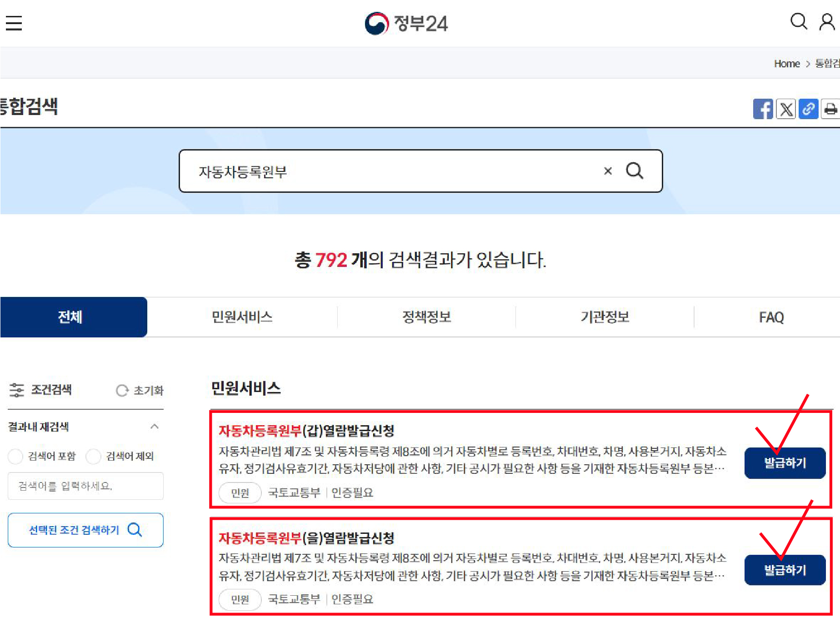
Task: Collapse the 결과내 재검색 section
Action: (155, 427)
